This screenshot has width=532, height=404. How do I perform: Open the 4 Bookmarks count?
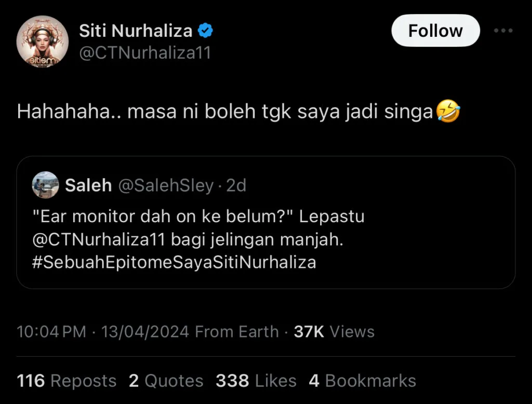click(362, 381)
